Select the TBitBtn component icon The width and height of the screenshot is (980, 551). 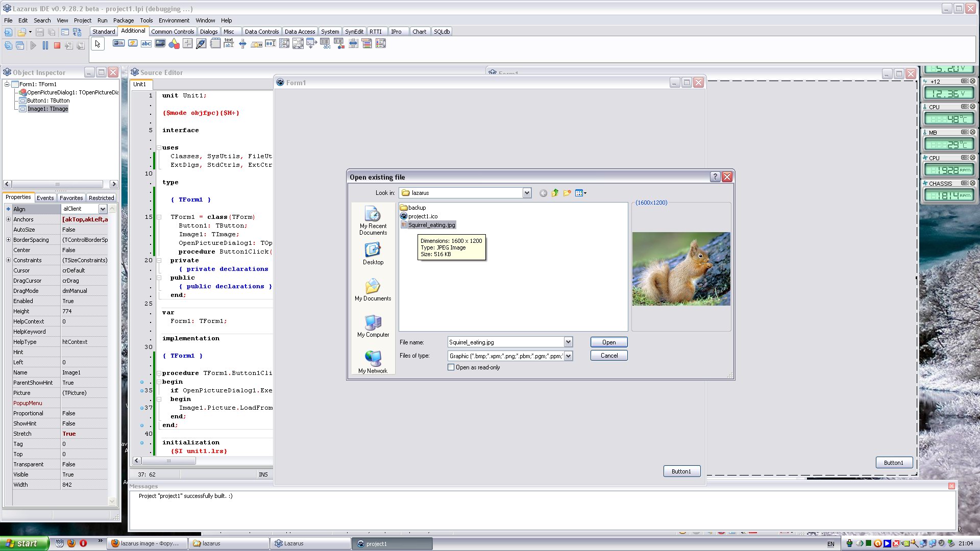click(118, 44)
